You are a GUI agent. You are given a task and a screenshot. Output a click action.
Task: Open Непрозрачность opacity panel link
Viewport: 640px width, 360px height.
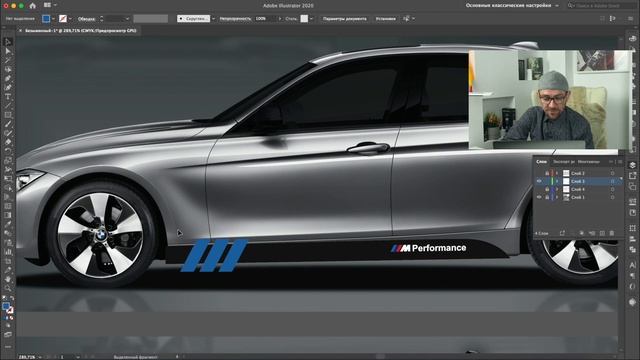(235, 19)
